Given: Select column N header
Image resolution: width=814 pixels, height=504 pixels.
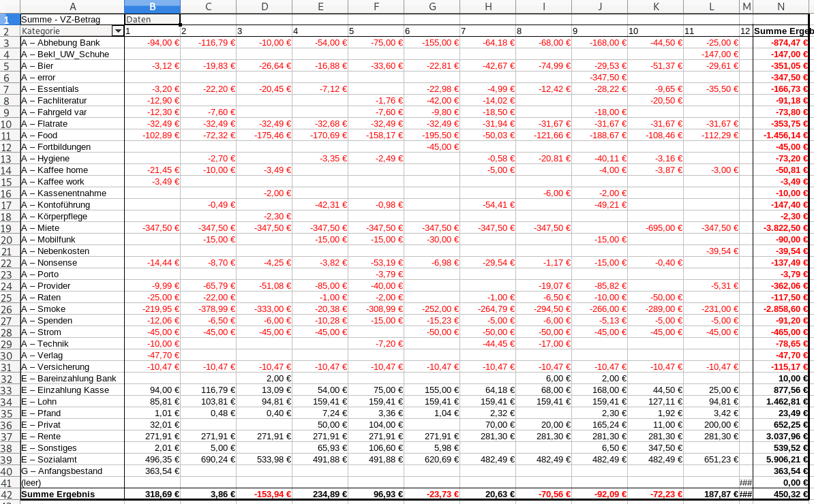Looking at the screenshot, I should 783,7.
